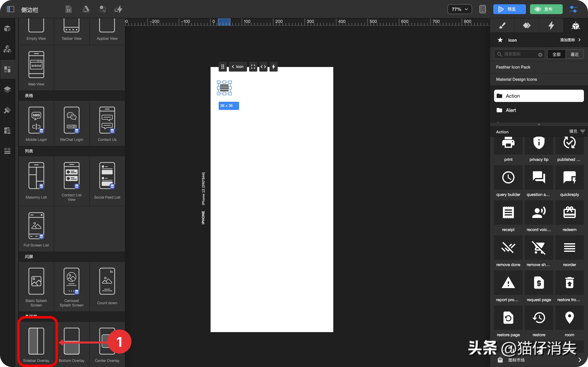Screen dimensions: 588x367
Task: Click the lightning bolt in right panel tabs
Action: coord(551,25)
